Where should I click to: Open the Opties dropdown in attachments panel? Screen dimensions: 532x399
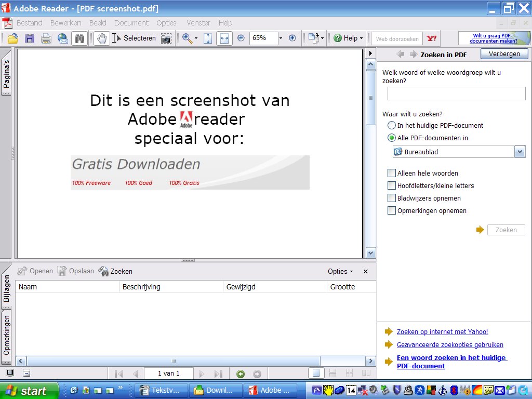click(340, 271)
